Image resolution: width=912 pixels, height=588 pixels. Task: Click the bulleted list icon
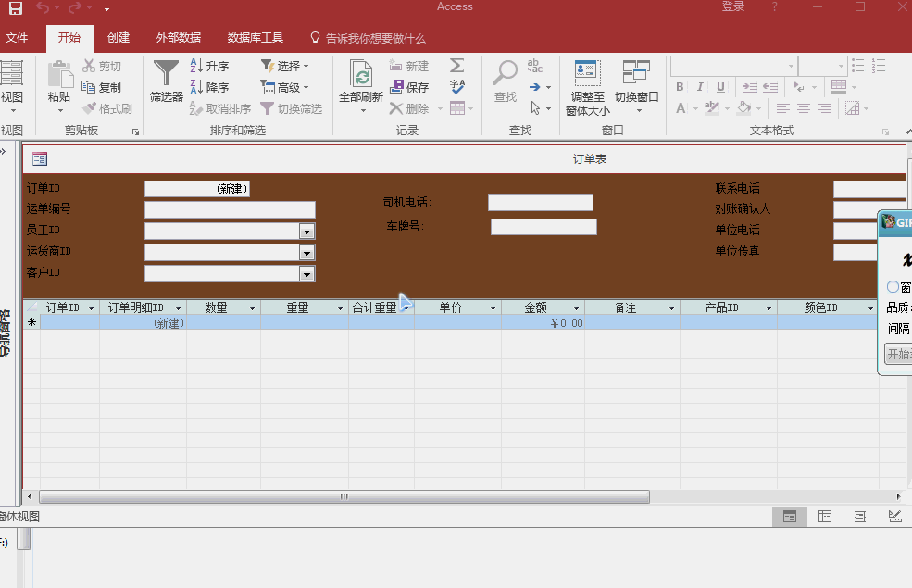858,65
